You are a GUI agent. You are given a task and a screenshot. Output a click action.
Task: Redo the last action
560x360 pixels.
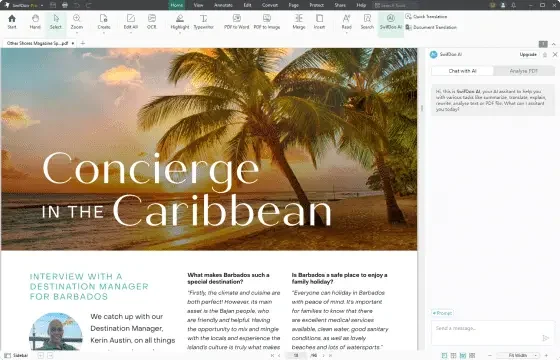coord(88,5)
